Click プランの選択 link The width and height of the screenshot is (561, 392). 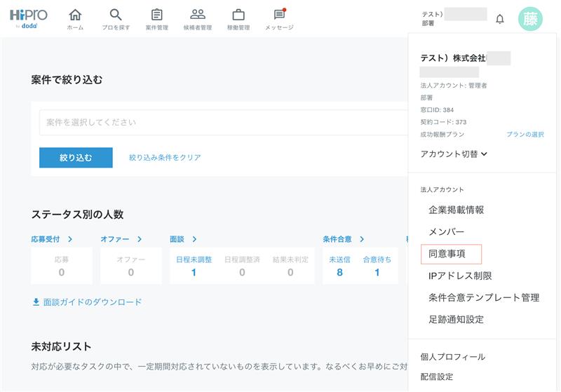[x=525, y=134]
